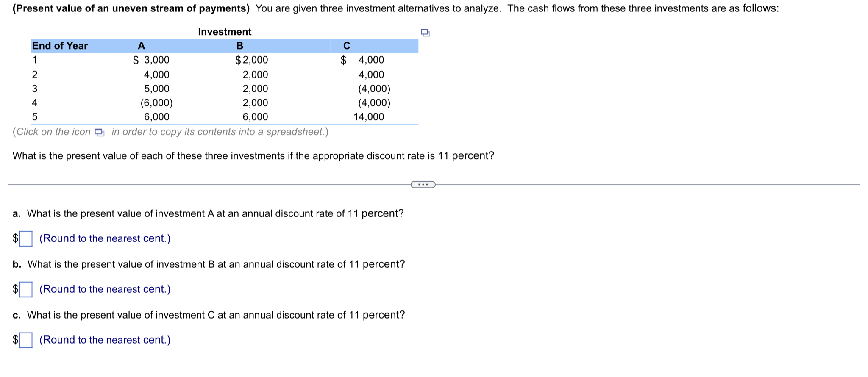Select the $14,000 cell in column C
The width and height of the screenshot is (868, 377).
click(368, 117)
